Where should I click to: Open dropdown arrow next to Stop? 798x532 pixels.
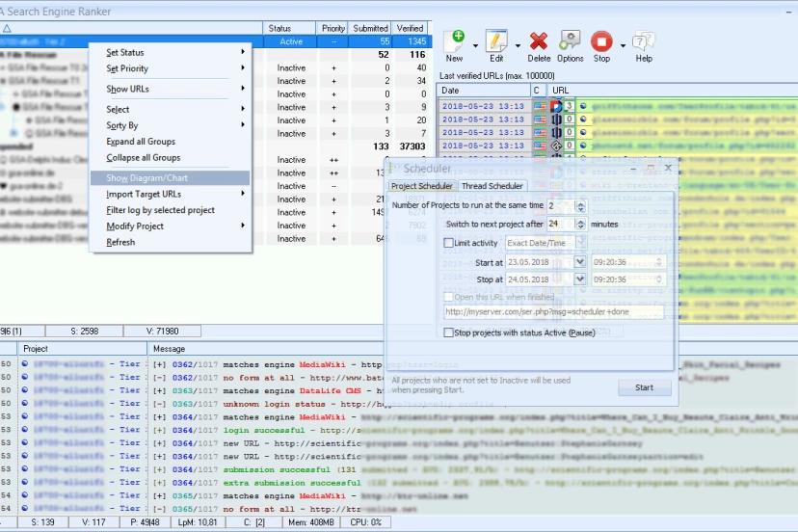[x=623, y=46]
